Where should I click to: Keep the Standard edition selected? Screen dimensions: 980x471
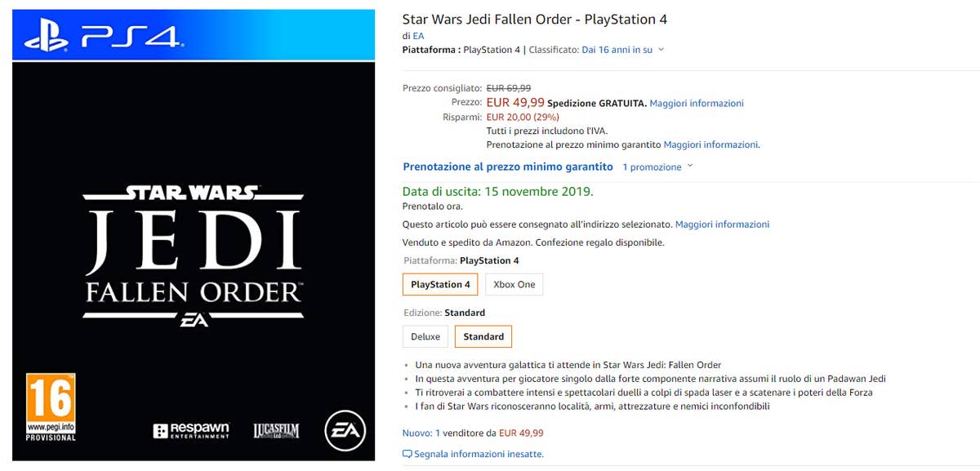[x=483, y=336]
